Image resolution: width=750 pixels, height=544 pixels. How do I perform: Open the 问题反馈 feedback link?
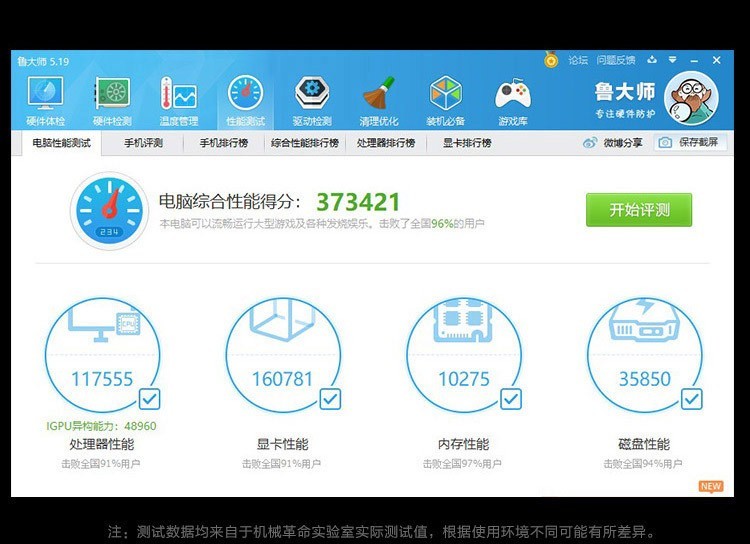[x=616, y=60]
